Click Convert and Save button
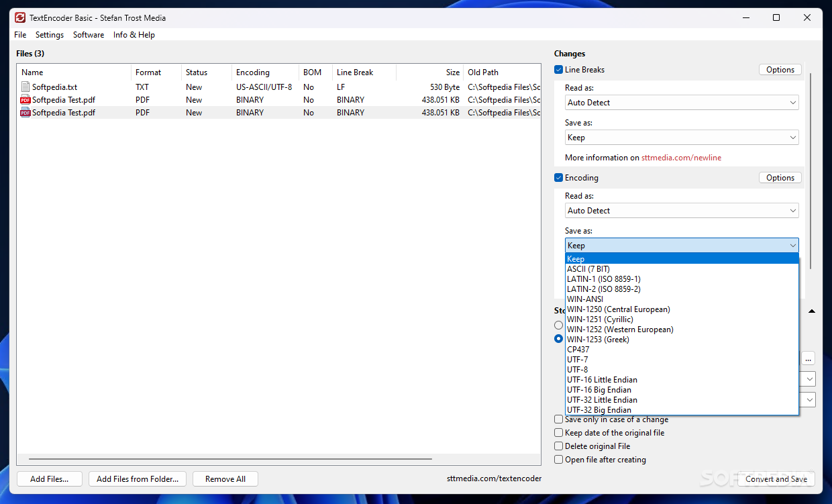The image size is (832, 504). pos(776,479)
